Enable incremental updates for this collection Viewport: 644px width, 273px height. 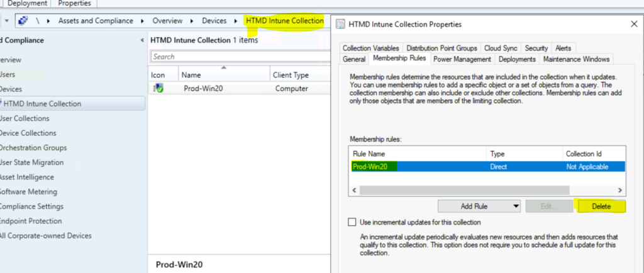pos(352,222)
